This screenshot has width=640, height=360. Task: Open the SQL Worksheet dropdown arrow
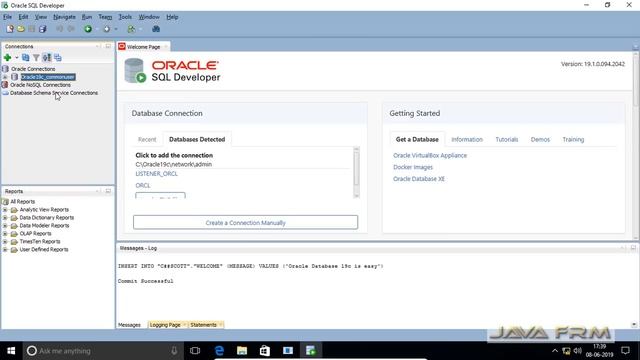[140, 29]
